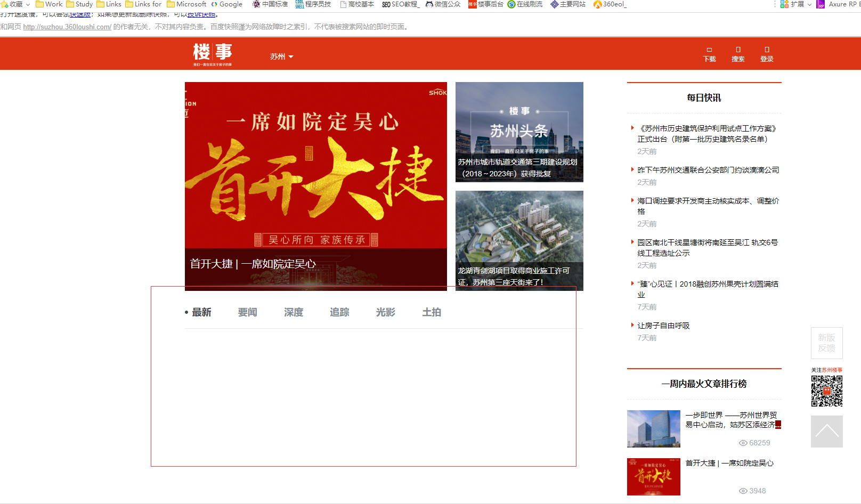Click the scroll-to-top arrow button
Viewport: 861px width, 504px height.
pos(826,431)
